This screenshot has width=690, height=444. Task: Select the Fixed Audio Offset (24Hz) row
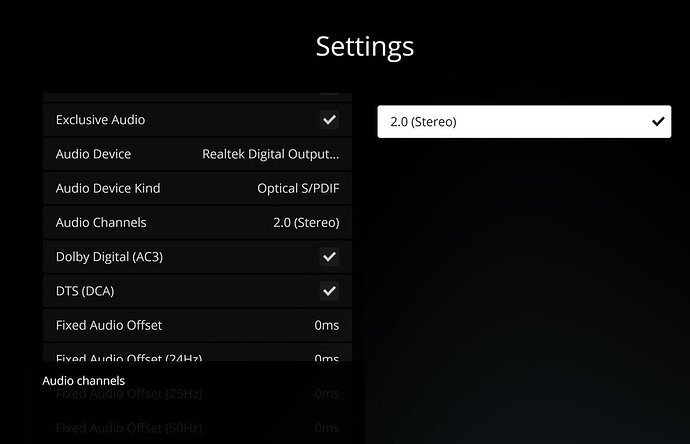[198, 352]
